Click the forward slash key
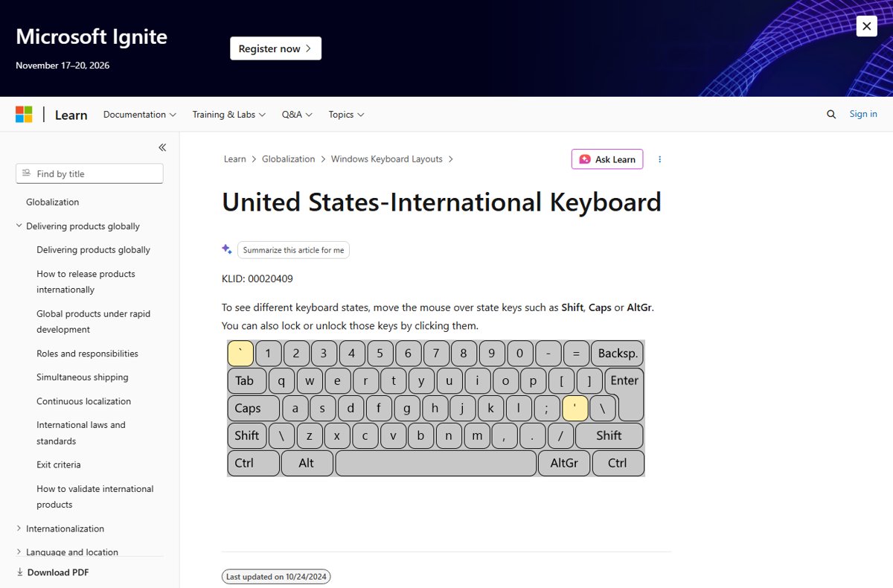The height and width of the screenshot is (588, 893). tap(560, 435)
